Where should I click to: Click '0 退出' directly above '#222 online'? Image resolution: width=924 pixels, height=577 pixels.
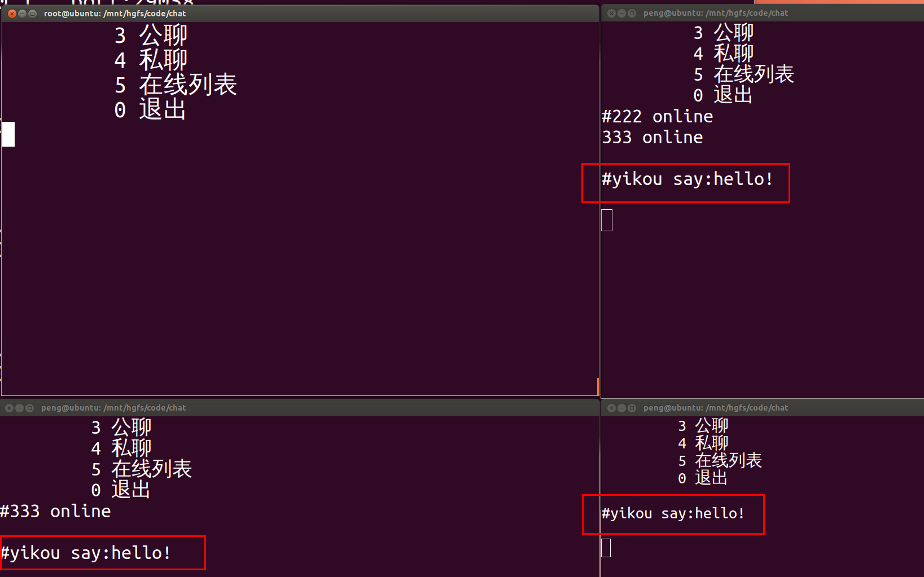(723, 95)
